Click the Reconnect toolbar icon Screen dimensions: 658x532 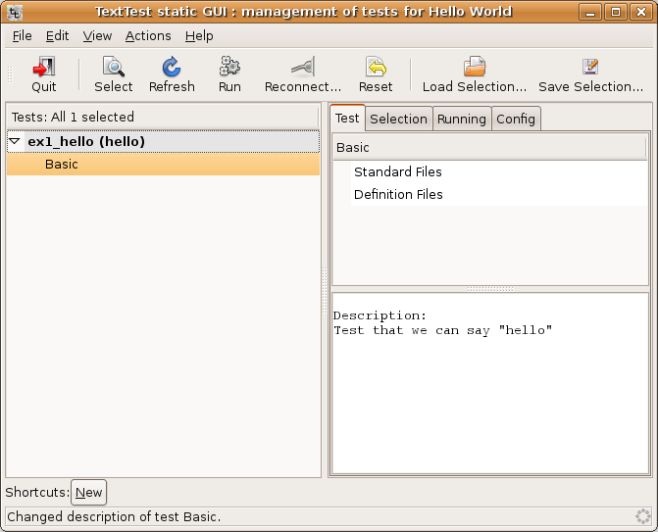point(303,67)
